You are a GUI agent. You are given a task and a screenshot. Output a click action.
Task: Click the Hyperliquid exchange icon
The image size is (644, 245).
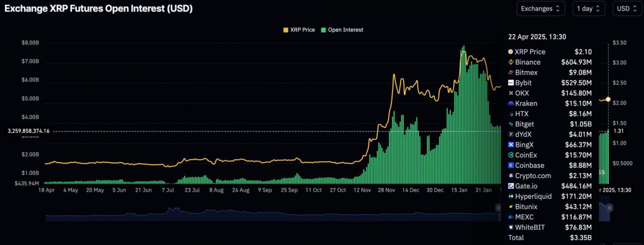[510, 196]
